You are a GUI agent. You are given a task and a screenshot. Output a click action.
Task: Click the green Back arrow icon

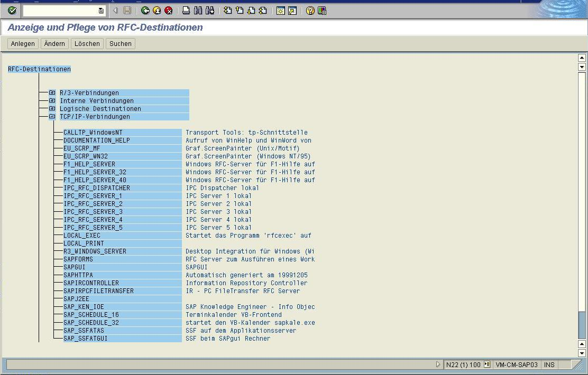tap(145, 11)
